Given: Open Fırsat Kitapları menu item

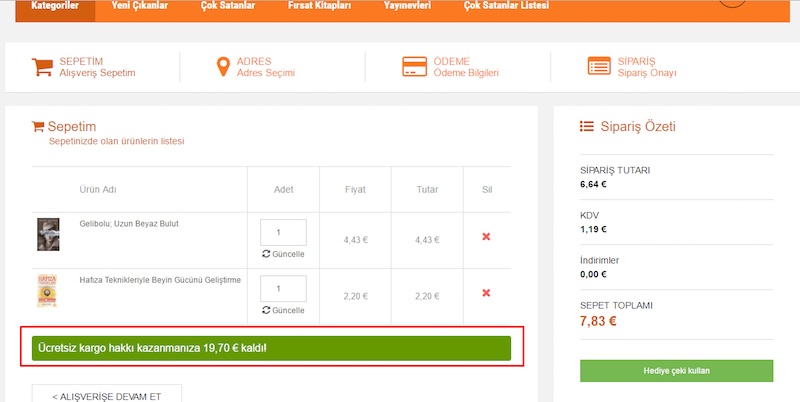Looking at the screenshot, I should tap(320, 6).
